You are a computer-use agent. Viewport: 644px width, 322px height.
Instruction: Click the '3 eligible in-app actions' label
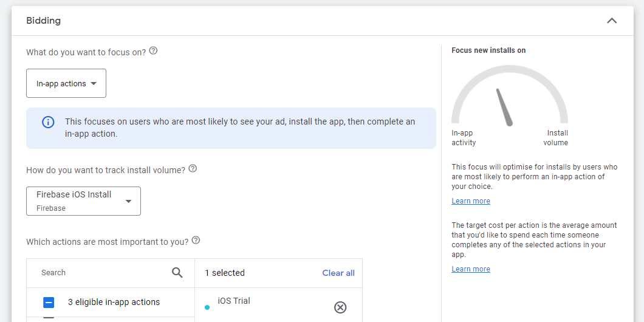tap(114, 303)
